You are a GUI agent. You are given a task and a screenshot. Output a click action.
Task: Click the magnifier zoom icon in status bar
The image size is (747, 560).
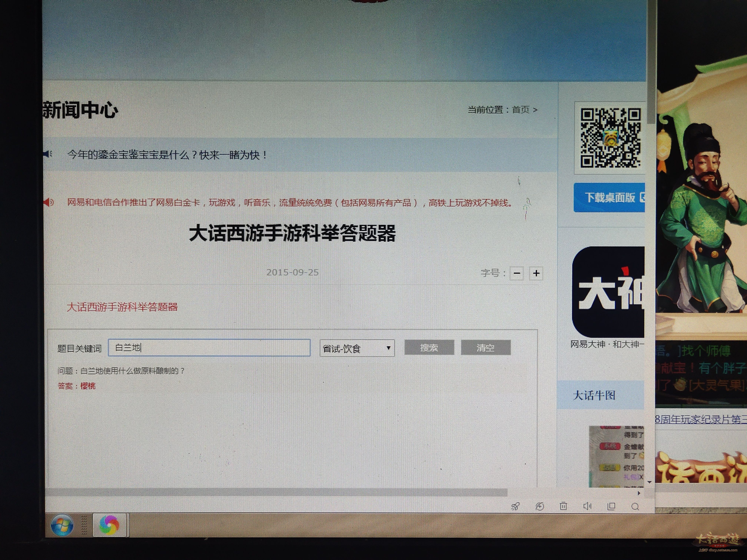[x=635, y=507]
